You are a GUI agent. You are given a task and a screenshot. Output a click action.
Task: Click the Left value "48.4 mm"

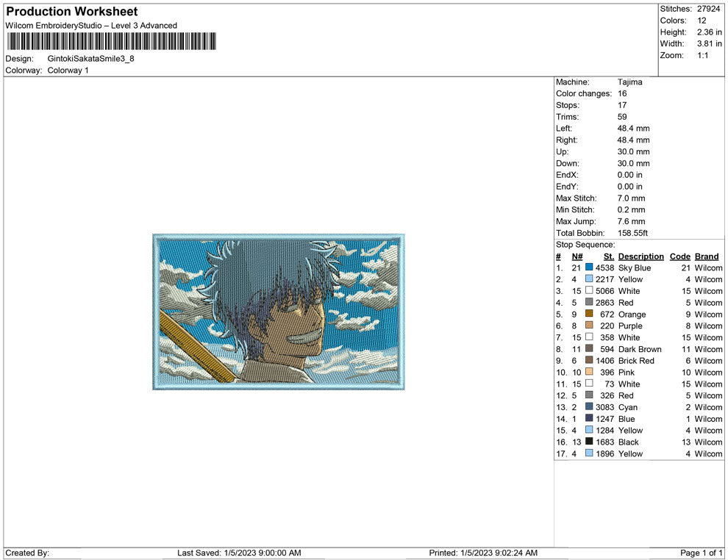tap(634, 129)
